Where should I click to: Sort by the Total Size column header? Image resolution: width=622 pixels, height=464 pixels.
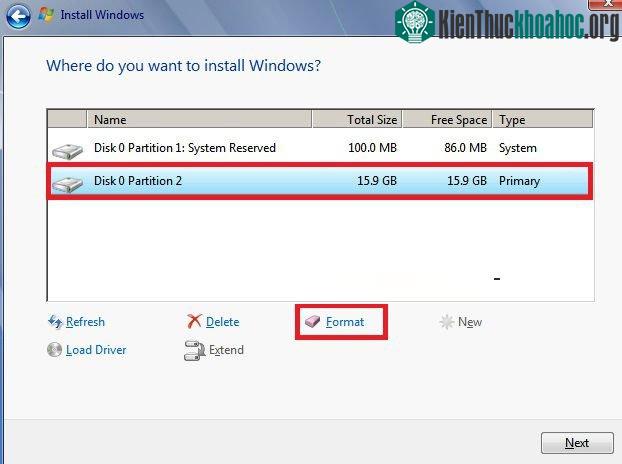(357, 119)
